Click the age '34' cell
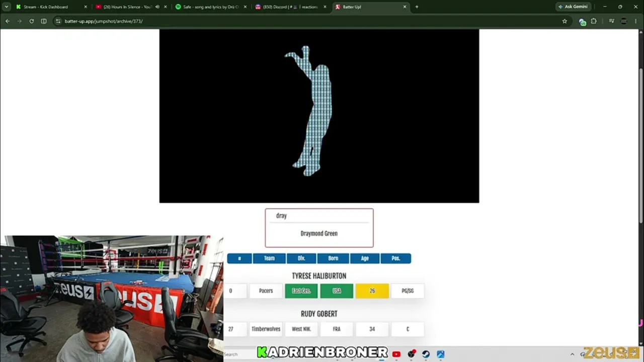644x362 pixels. (x=372, y=329)
